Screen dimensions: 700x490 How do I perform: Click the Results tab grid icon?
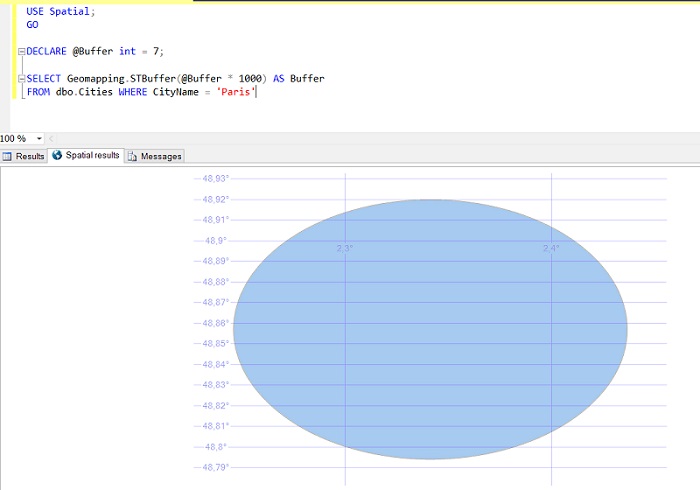click(8, 156)
